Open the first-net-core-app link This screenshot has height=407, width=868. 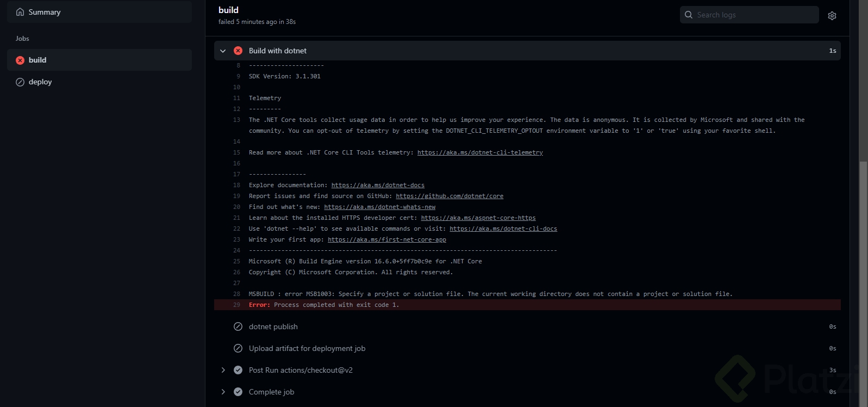coord(387,239)
